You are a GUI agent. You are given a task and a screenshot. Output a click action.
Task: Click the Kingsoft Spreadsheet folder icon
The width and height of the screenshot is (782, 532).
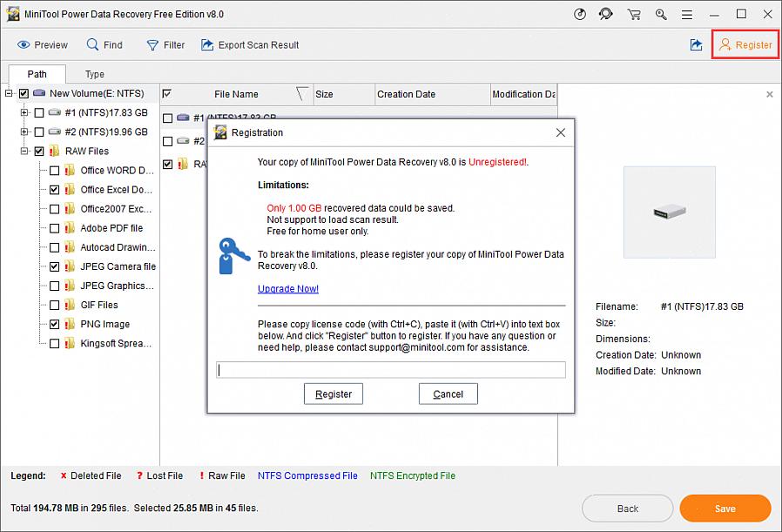(x=70, y=344)
